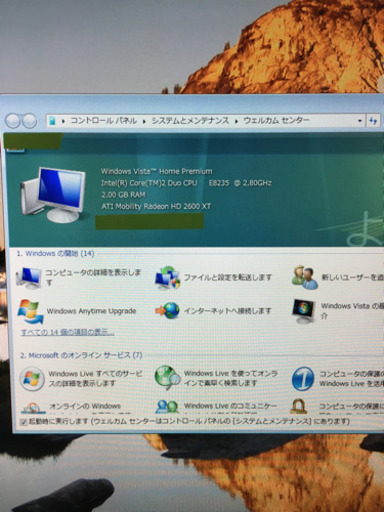The width and height of the screenshot is (384, 512).
Task: Select ウェルカム センター in the breadcrumb
Action: click(x=277, y=120)
